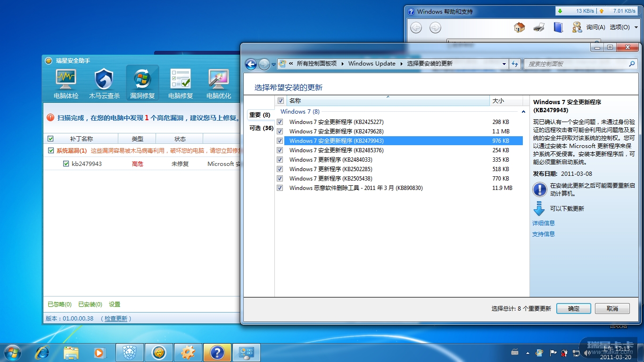644x362 pixels.
Task: Open 设置 in Rising bottom bar
Action: 115,304
